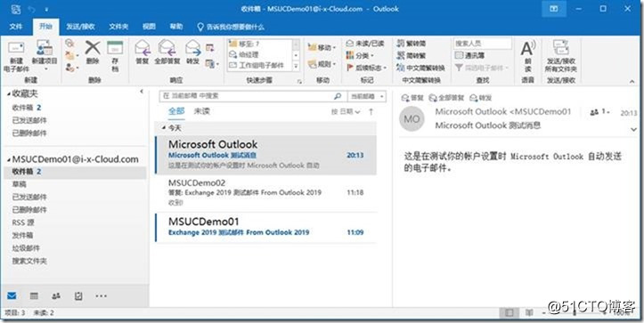Image resolution: width=644 pixels, height=323 pixels.
Task: Select the 移至: ? quick step
Action: pos(260,44)
